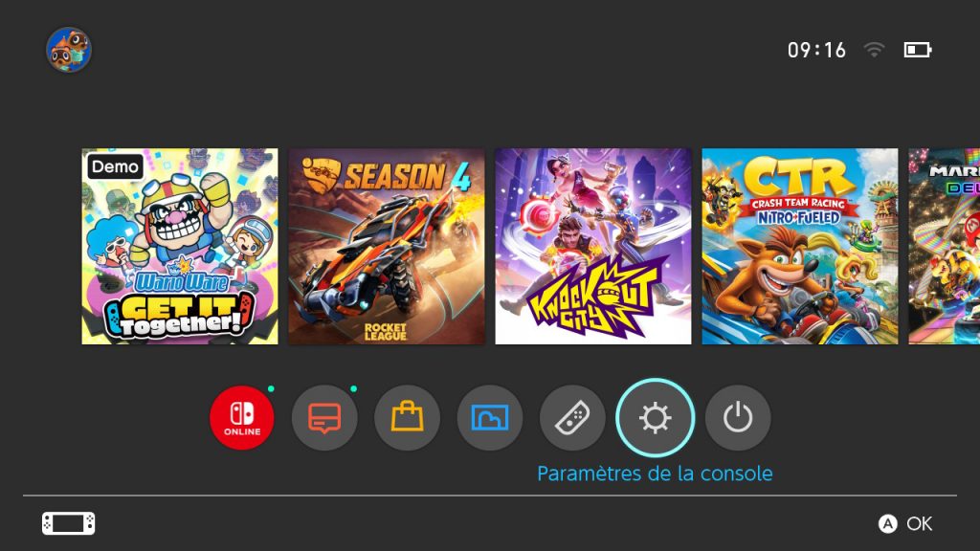Launch the WarioWare Get It Together demo

[180, 246]
